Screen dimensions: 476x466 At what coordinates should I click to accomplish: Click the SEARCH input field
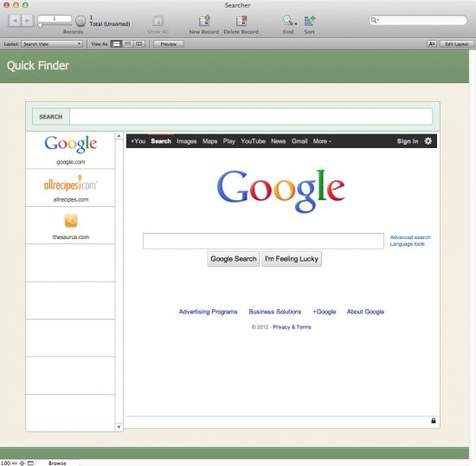coord(251,117)
